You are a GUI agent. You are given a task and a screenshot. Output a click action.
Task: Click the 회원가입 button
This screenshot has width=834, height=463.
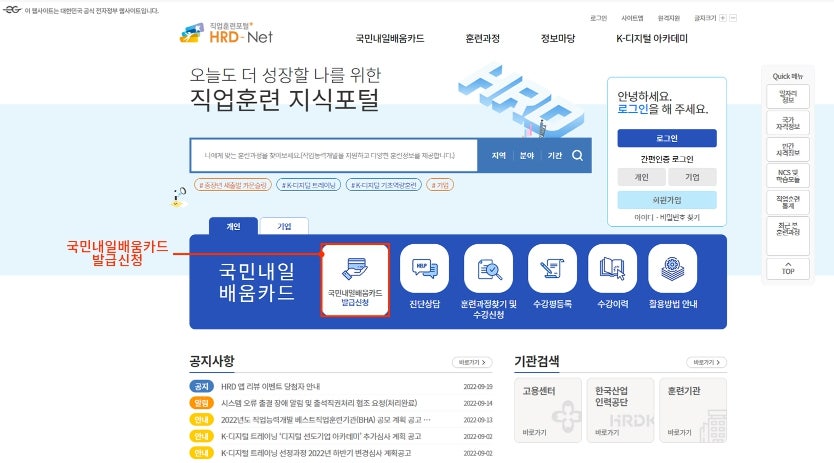click(666, 200)
